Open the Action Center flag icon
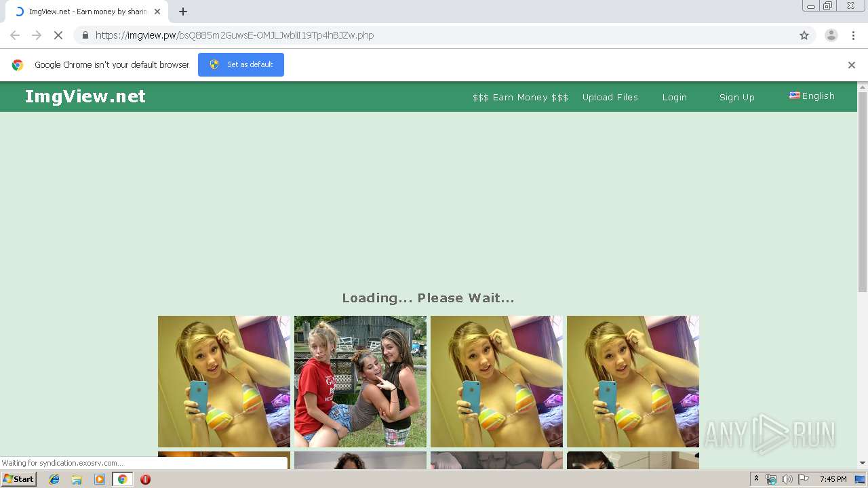The height and width of the screenshot is (488, 868). point(804,479)
